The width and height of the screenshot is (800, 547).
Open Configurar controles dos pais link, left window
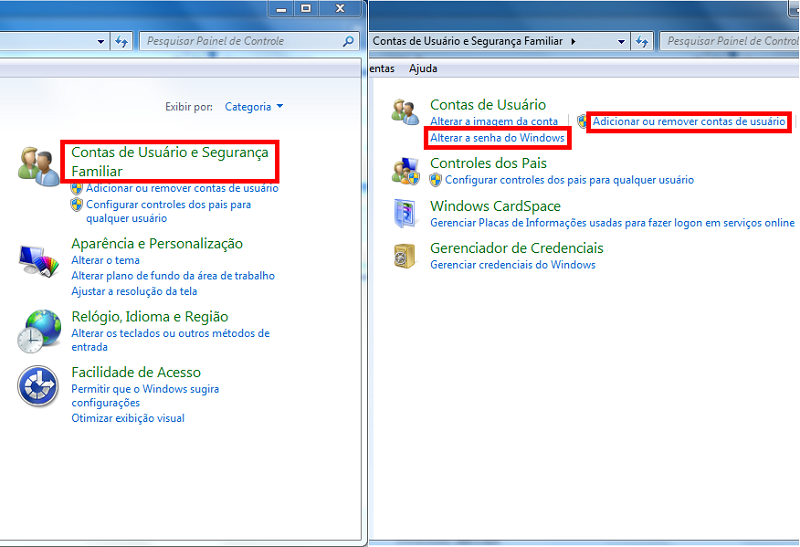168,211
